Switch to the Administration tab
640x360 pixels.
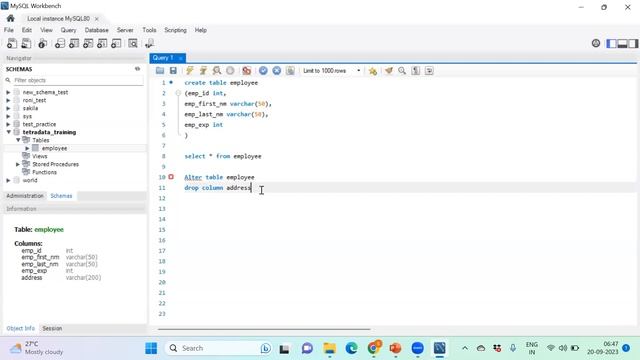tap(25, 196)
